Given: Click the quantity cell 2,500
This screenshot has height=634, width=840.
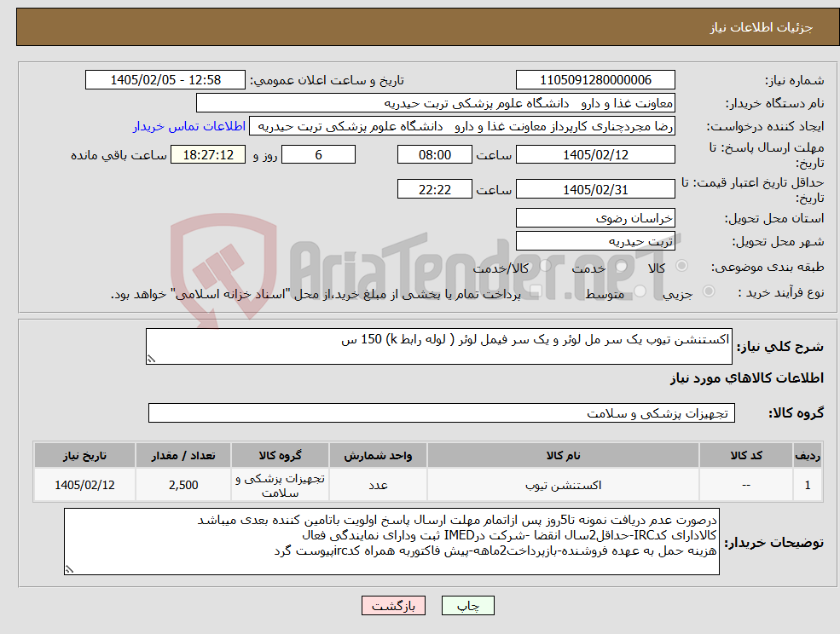Looking at the screenshot, I should pyautogui.click(x=183, y=485).
